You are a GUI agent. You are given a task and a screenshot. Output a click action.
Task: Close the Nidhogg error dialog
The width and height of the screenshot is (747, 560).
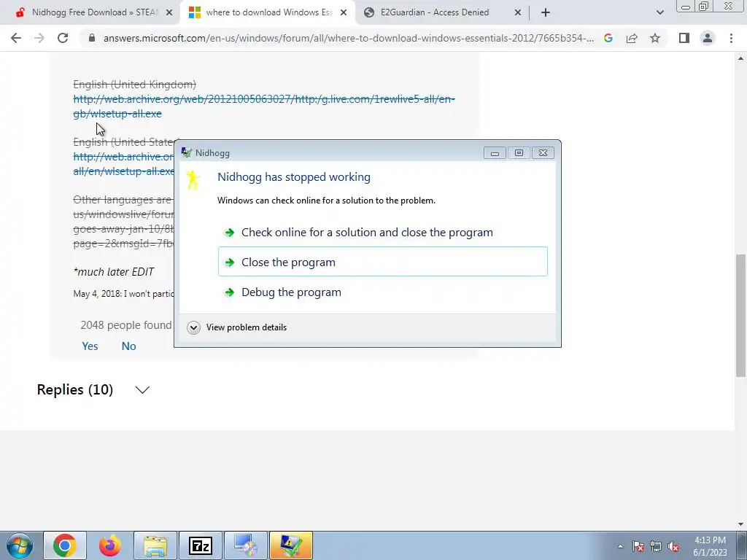[543, 153]
